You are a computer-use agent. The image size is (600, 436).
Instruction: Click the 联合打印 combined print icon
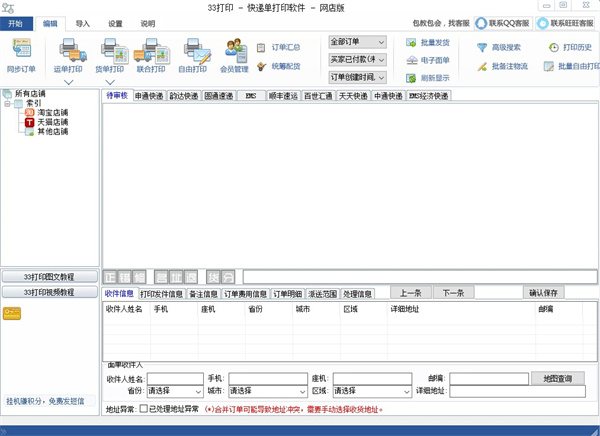(x=150, y=53)
